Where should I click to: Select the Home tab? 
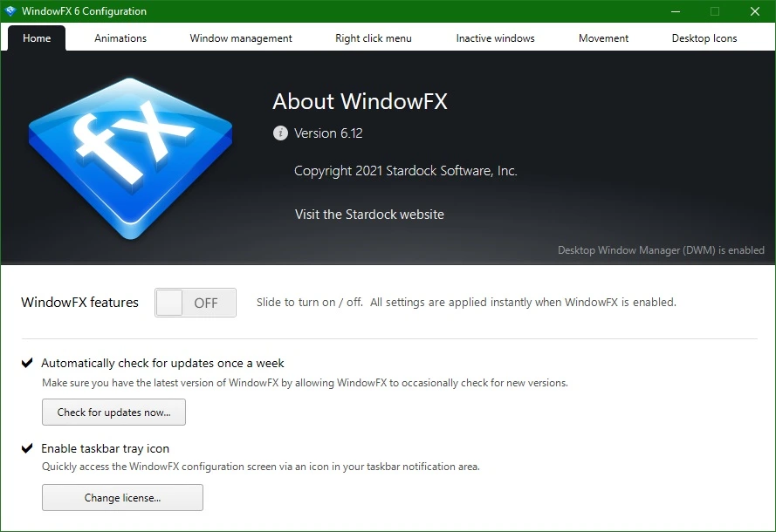(37, 38)
